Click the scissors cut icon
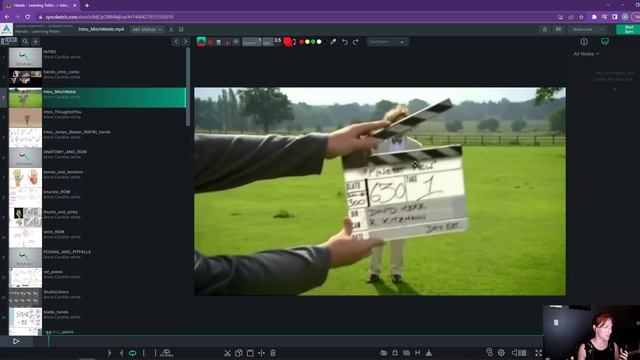This screenshot has height=360, width=640. (227, 353)
